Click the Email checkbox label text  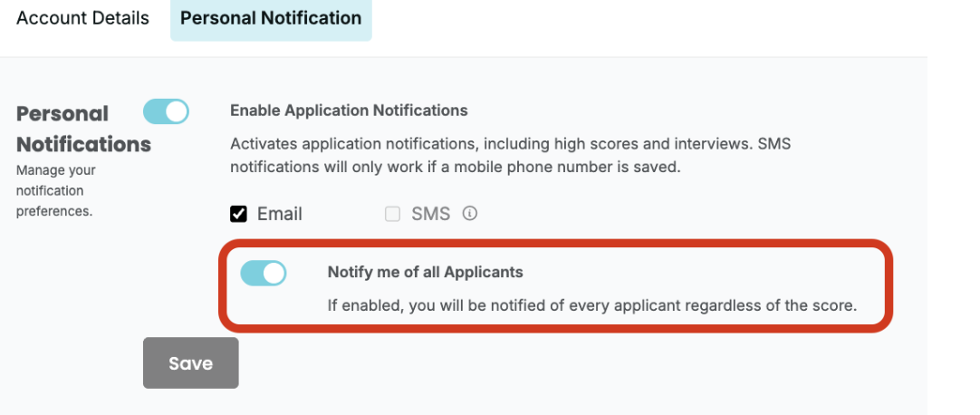tap(279, 214)
